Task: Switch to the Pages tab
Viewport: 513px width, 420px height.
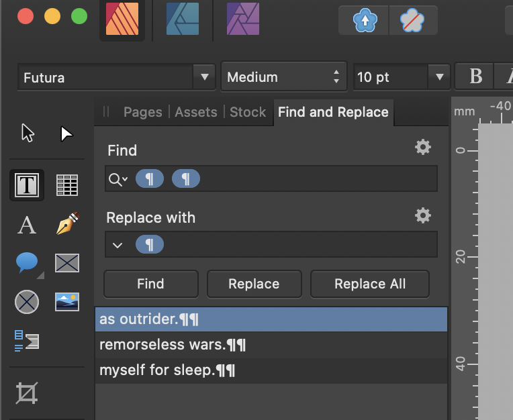Action: [142, 112]
